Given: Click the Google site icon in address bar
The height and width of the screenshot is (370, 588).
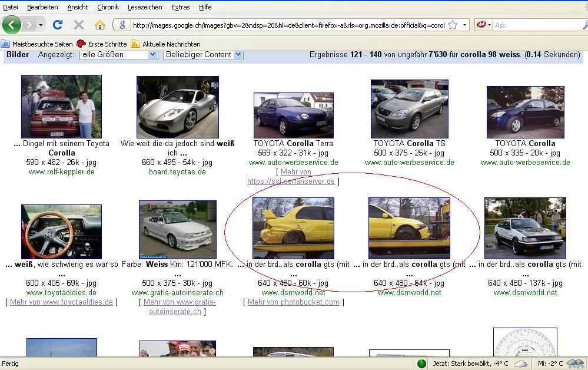Looking at the screenshot, I should 122,25.
